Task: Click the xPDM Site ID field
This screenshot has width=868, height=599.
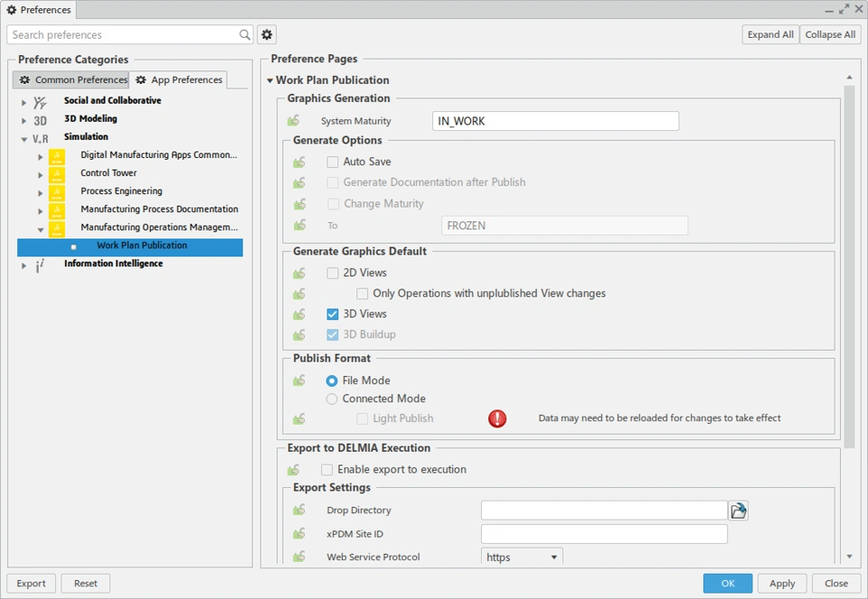Action: pos(603,534)
